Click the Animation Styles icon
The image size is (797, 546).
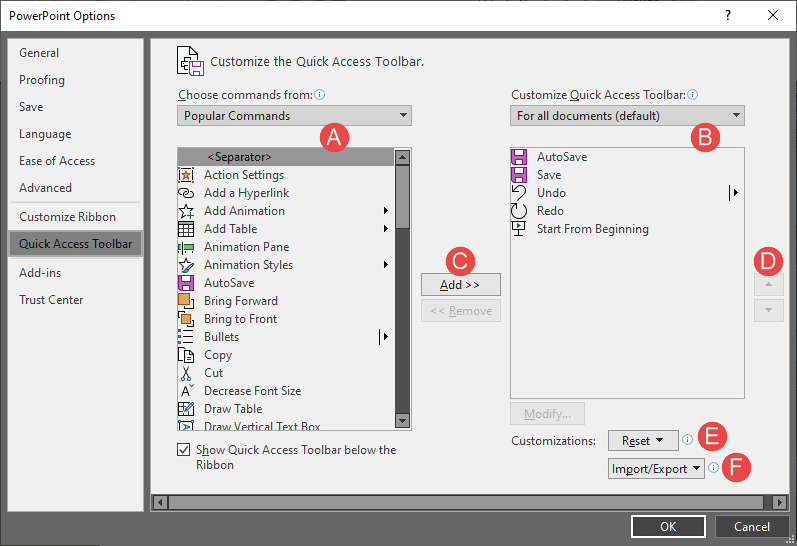click(x=186, y=265)
